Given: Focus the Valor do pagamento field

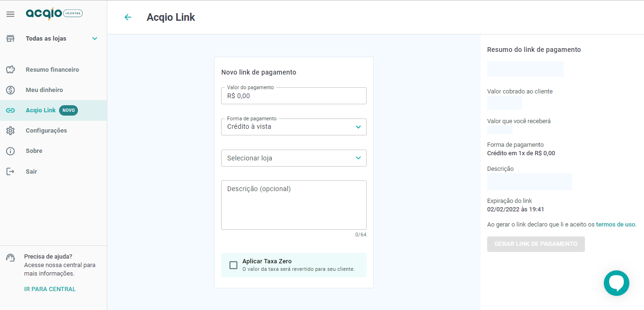Looking at the screenshot, I should (x=294, y=96).
